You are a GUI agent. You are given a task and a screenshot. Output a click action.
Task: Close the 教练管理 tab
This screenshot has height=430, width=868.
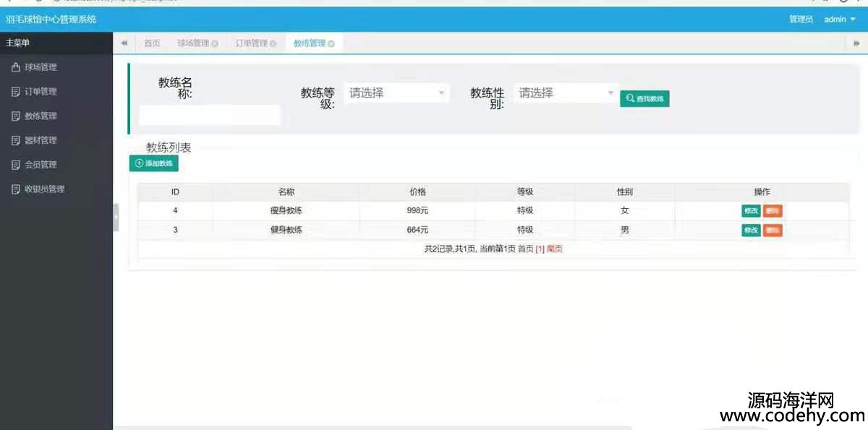point(331,44)
